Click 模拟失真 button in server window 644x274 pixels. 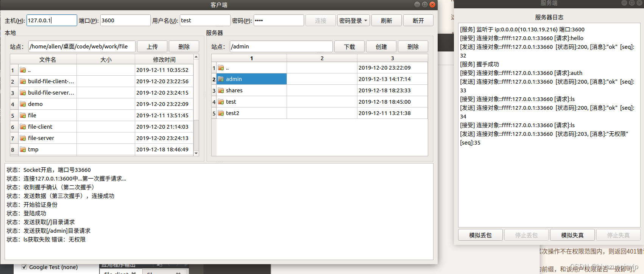[x=572, y=235]
